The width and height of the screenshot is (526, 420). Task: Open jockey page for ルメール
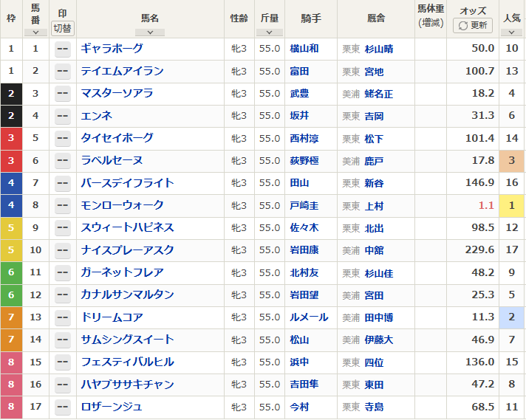click(x=309, y=317)
